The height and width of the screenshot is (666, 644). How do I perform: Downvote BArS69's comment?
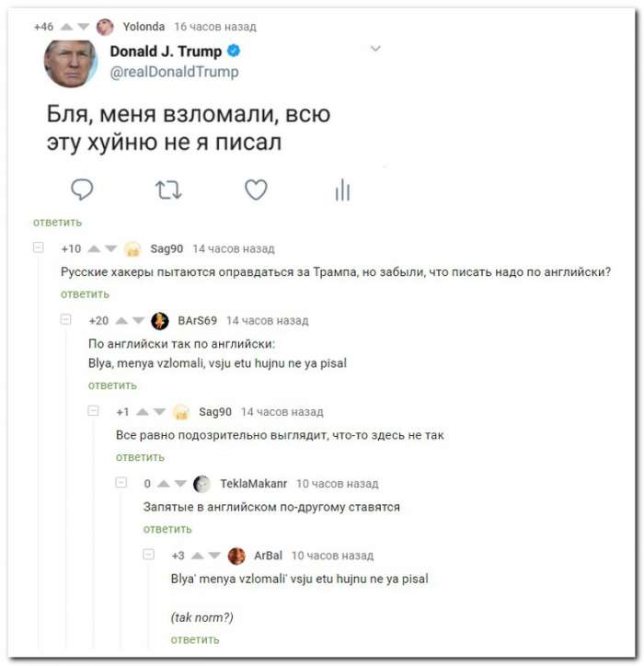pos(139,320)
